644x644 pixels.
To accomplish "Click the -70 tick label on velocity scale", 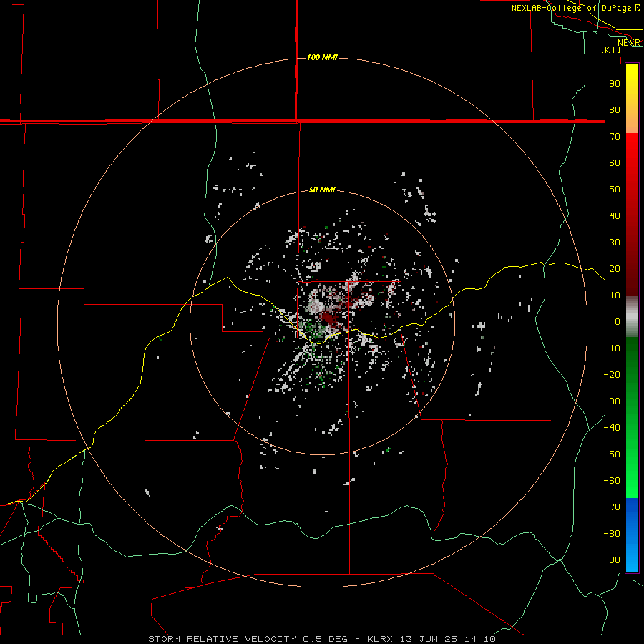I will [612, 507].
